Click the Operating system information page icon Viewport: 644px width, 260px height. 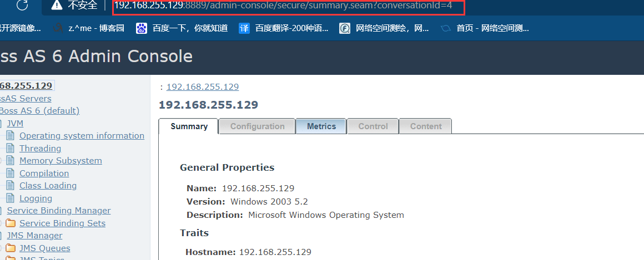[x=10, y=136]
